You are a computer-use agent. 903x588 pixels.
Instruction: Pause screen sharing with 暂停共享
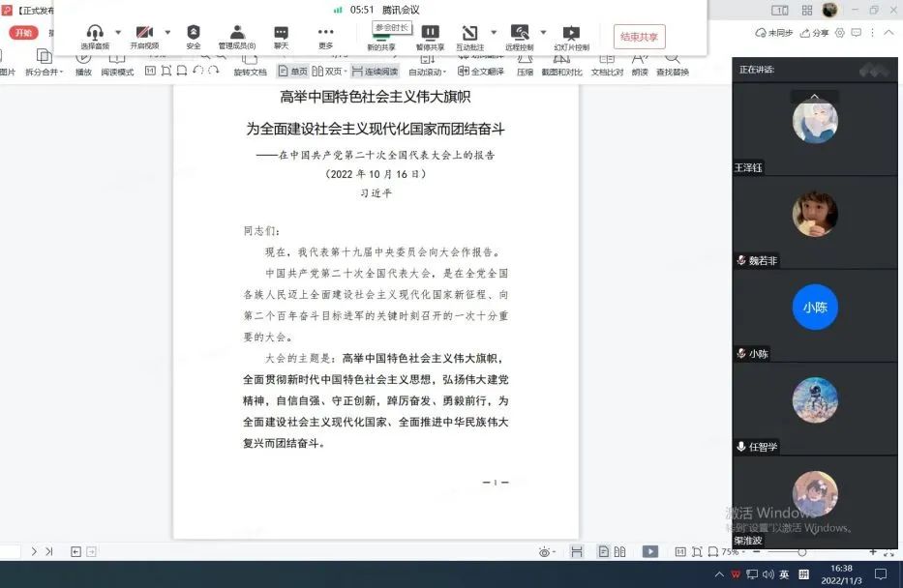click(x=431, y=37)
